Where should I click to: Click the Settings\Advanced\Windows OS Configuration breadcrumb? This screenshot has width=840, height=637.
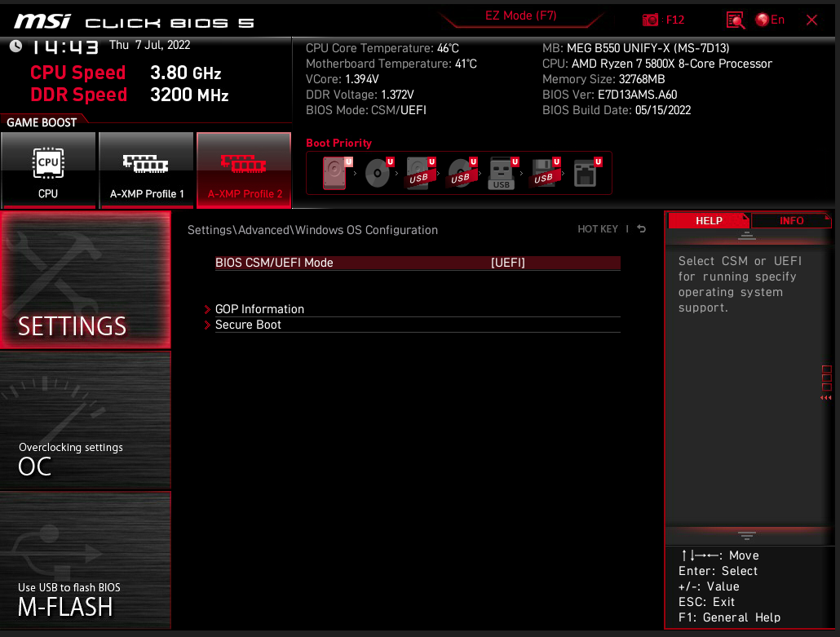pyautogui.click(x=312, y=230)
